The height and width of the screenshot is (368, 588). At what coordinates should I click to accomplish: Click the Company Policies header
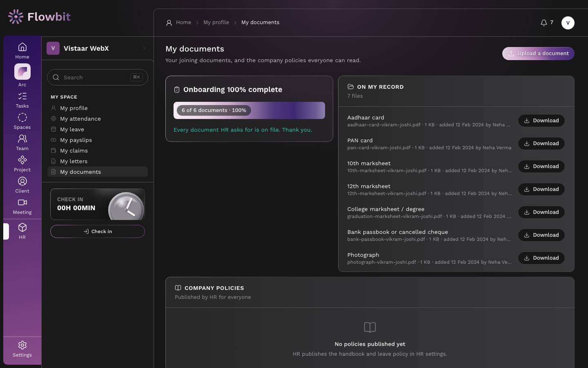tap(214, 288)
